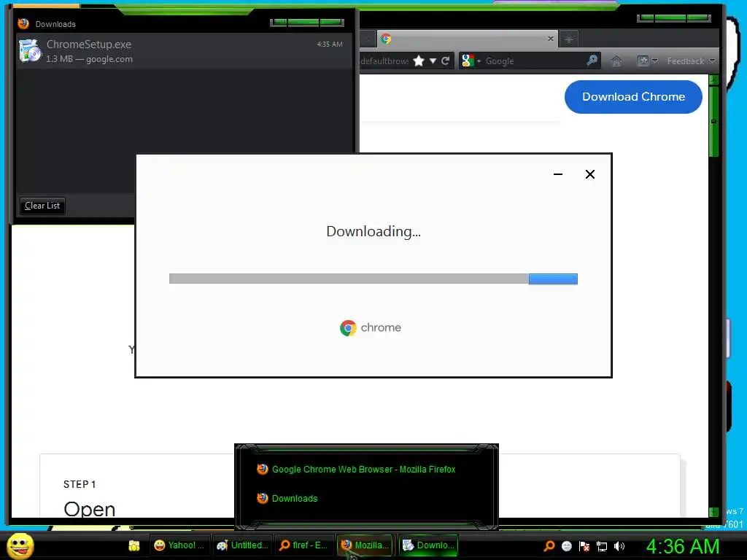Click the chrome logo in the installer
Image resolution: width=747 pixels, height=560 pixels.
(x=371, y=327)
